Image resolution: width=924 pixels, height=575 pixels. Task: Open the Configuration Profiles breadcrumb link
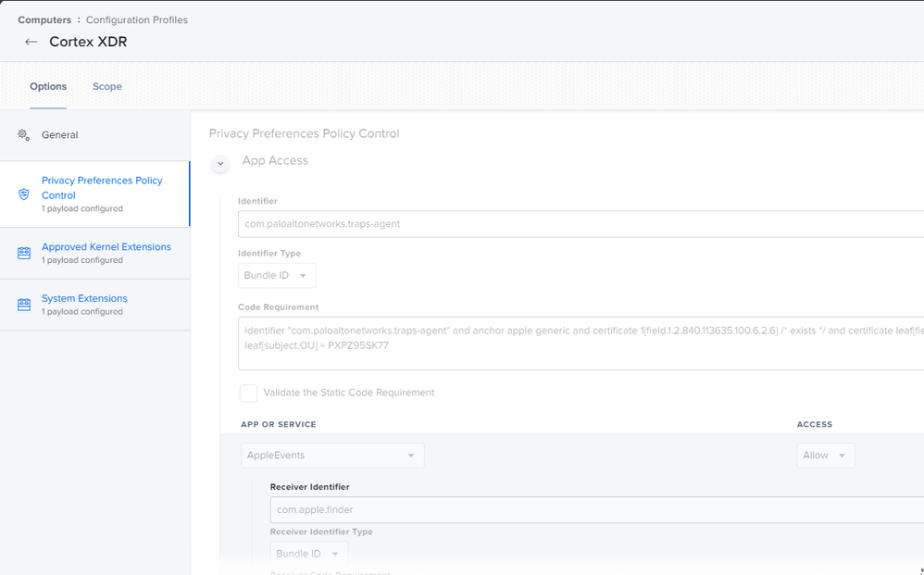tap(137, 20)
